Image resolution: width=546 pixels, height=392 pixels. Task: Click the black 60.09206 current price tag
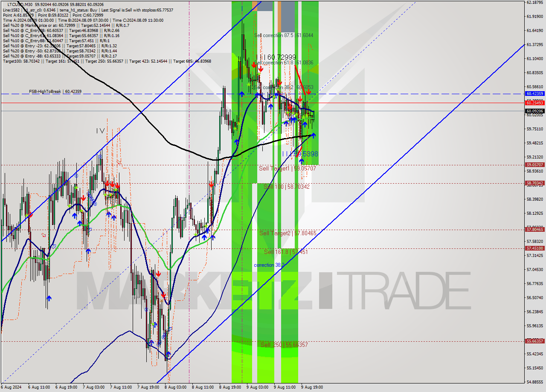[x=534, y=111]
